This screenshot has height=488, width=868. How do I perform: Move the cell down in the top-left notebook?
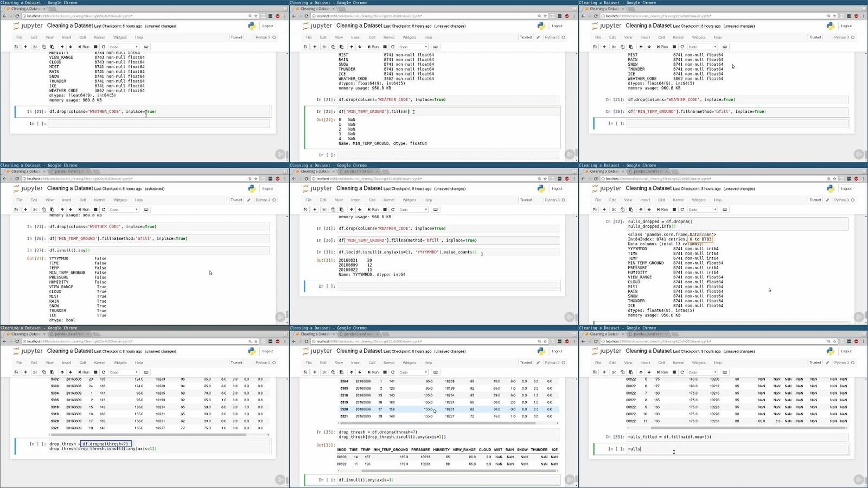tap(70, 47)
